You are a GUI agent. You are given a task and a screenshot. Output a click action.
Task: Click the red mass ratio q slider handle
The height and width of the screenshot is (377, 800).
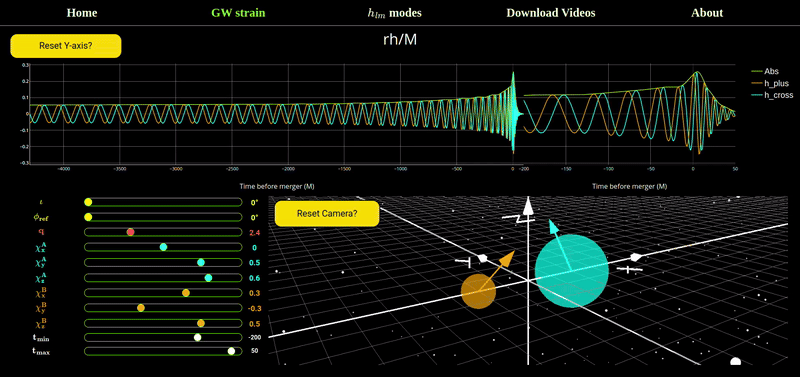(130, 232)
